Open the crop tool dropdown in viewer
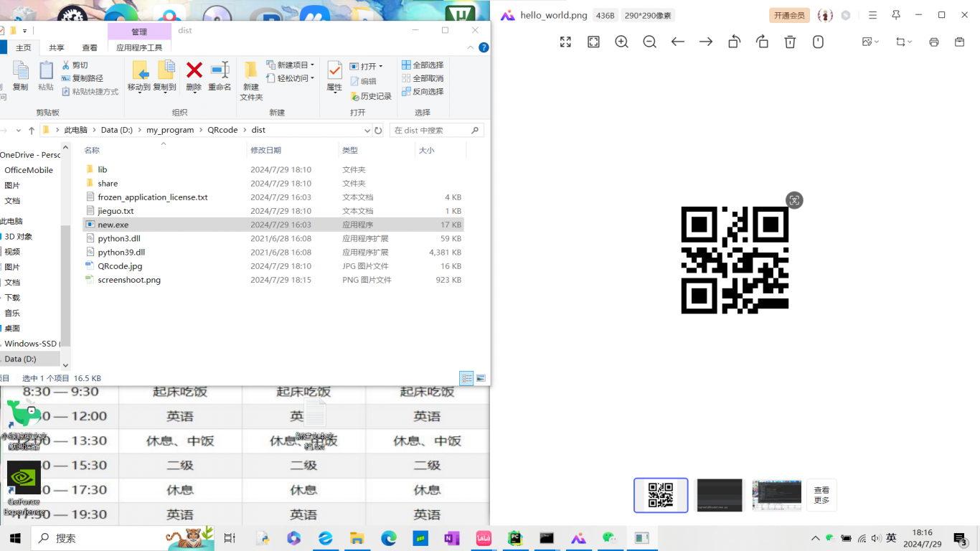Viewport: 980px width, 551px height. 904,42
